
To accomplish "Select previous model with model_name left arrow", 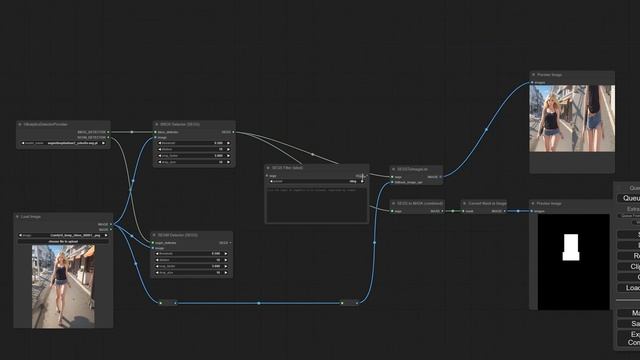I will coord(23,143).
